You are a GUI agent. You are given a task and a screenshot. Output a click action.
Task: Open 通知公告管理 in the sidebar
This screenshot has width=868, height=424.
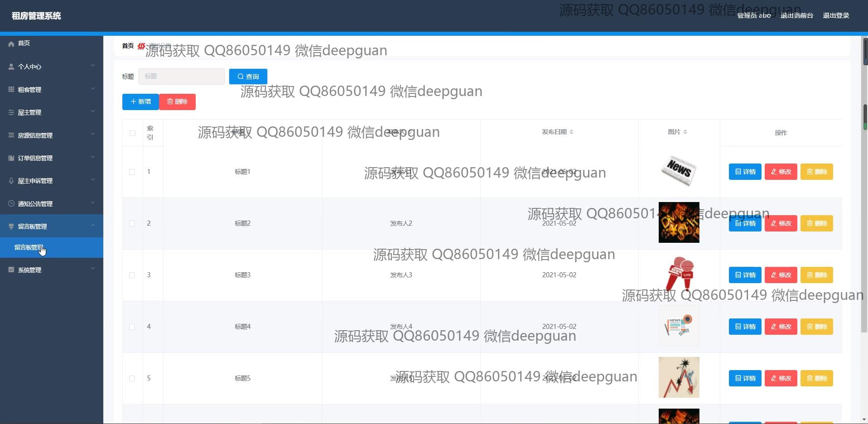tap(52, 204)
